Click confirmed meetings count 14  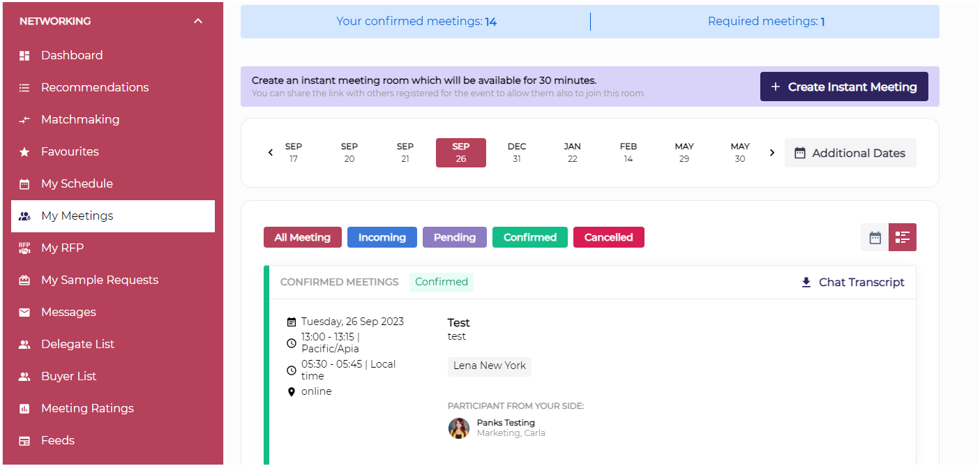[491, 22]
